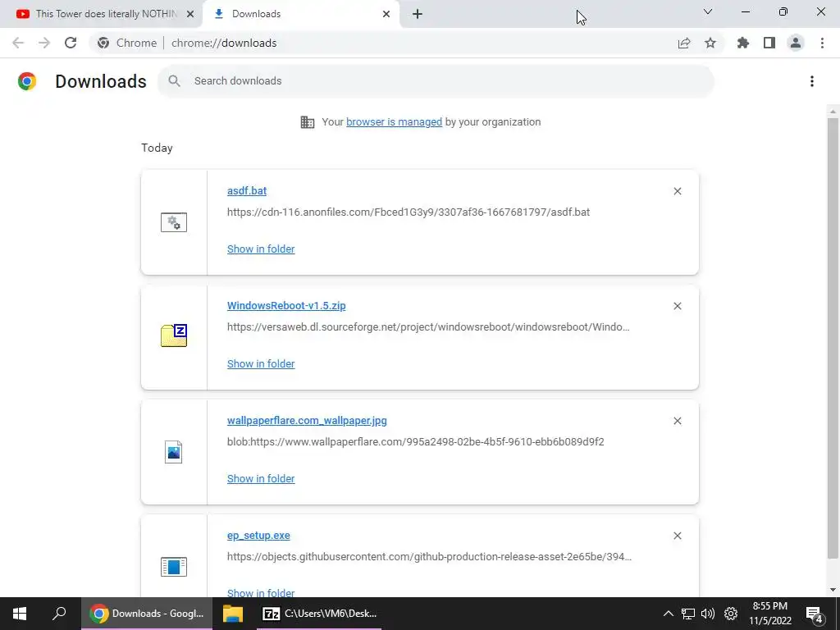The width and height of the screenshot is (840, 630).
Task: Click the volume speaker tray icon
Action: (x=708, y=614)
